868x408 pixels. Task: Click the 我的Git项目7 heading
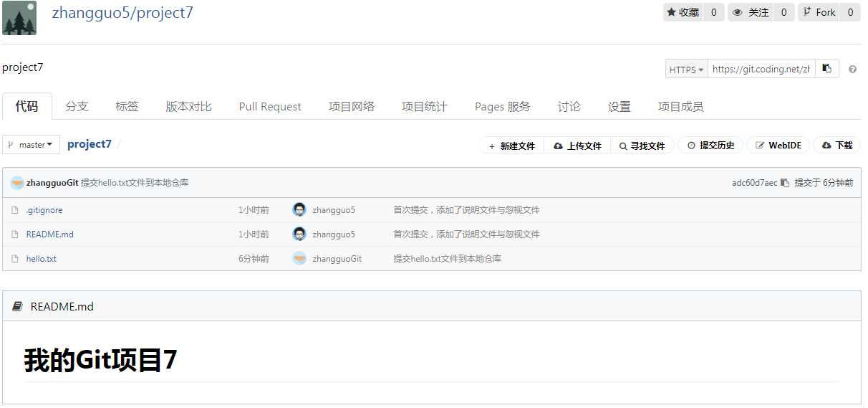pos(101,360)
